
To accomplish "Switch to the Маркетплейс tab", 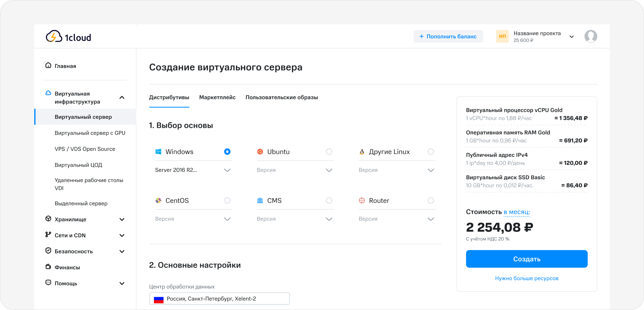I will point(217,97).
